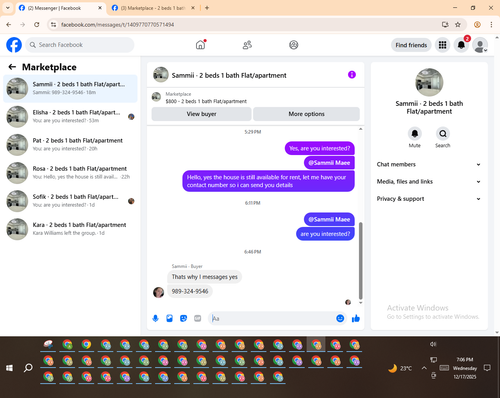Go back from Marketplace chats list
The height and width of the screenshot is (398, 500).
pos(12,67)
